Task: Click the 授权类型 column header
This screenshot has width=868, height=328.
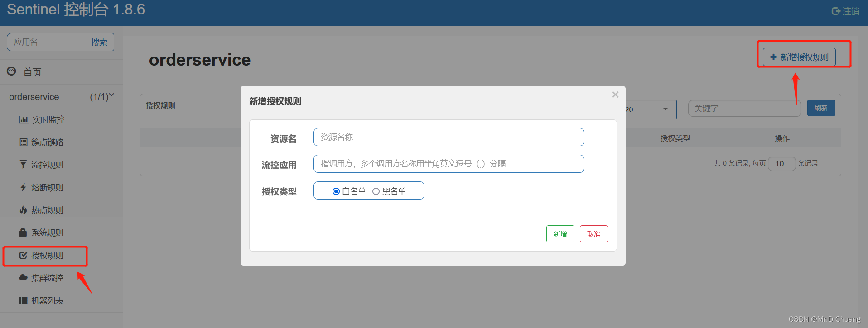Action: [675, 138]
